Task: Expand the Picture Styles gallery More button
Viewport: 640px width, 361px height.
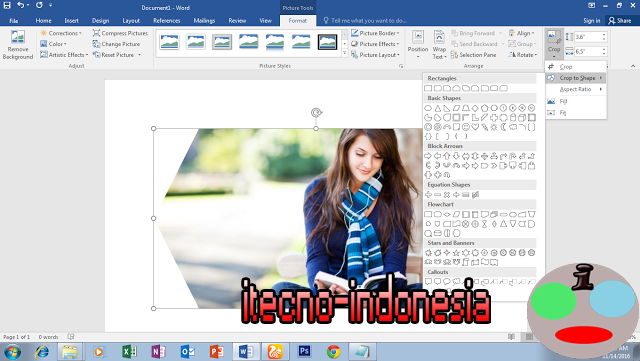Action: click(344, 53)
